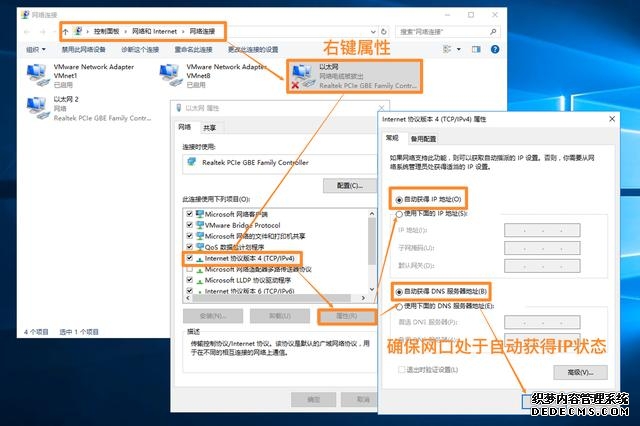Click the IP 地址(I) input field
Screen dimensions: 640x426
542,230
